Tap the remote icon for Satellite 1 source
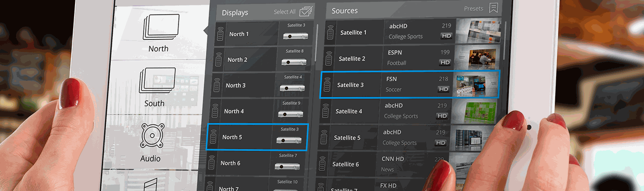 click(x=330, y=32)
